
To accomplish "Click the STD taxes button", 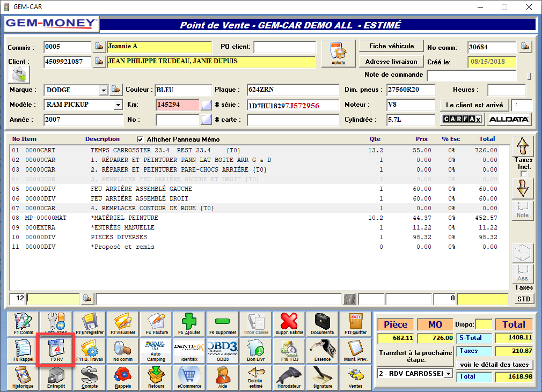I will [524, 299].
